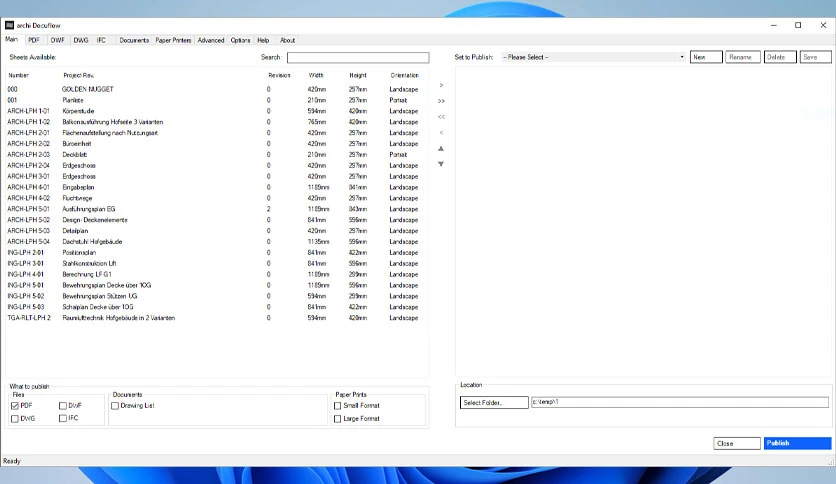Click the Publish button
The image size is (836, 484).
798,443
